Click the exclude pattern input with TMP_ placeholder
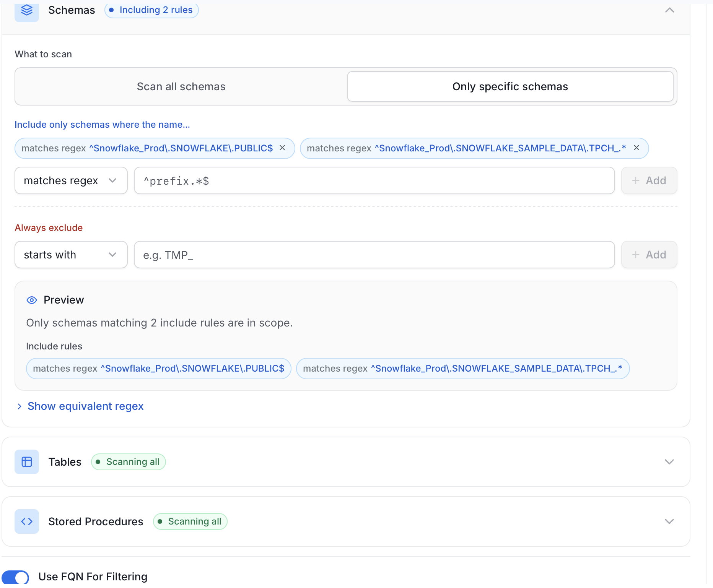 (x=374, y=255)
